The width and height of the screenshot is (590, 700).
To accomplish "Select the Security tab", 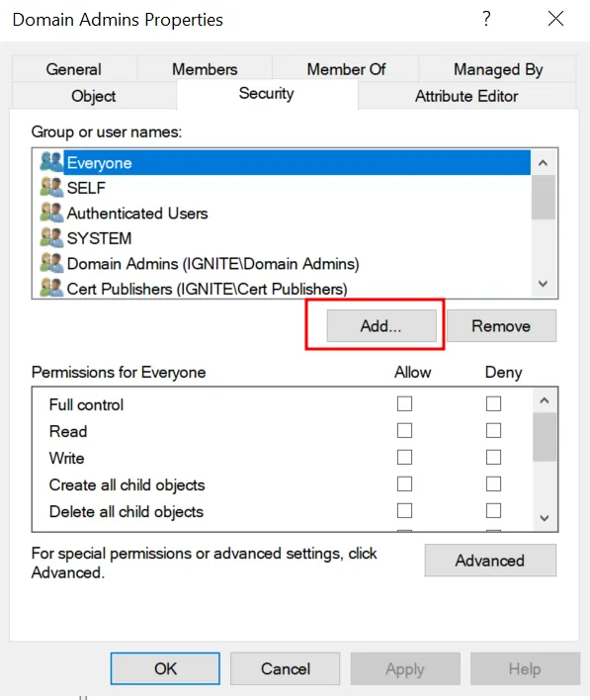I will pos(267,94).
